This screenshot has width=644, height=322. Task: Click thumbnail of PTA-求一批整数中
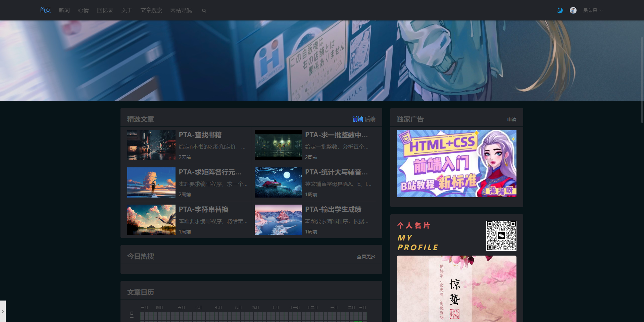point(278,145)
